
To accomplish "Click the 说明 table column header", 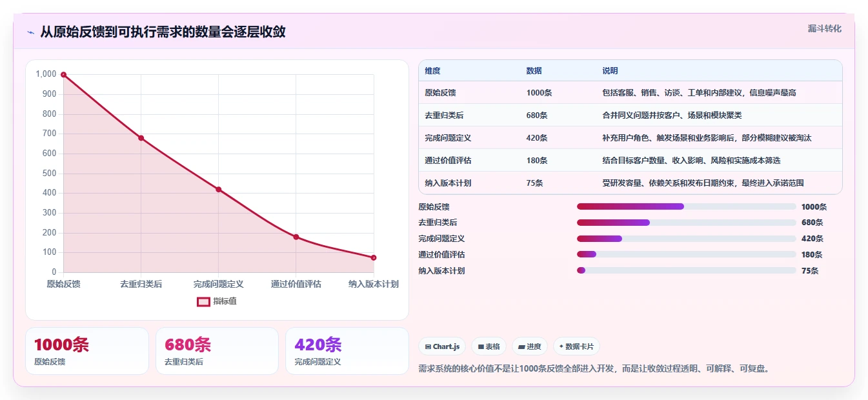I will (x=610, y=70).
